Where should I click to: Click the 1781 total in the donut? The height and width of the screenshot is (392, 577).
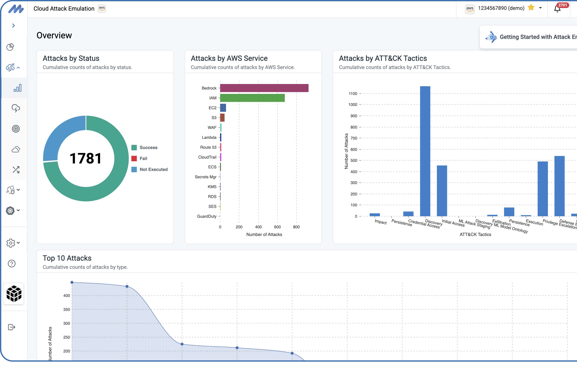86,158
